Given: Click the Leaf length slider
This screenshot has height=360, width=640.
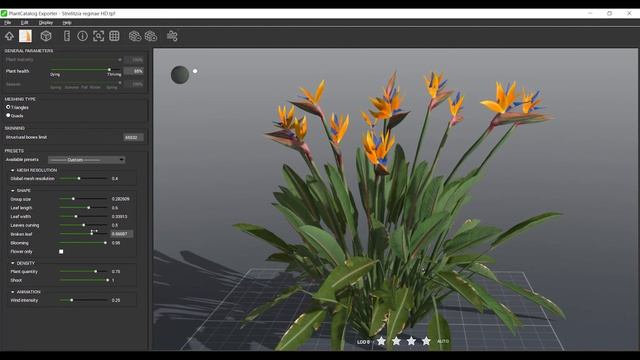Looking at the screenshot, I should coord(83,208).
